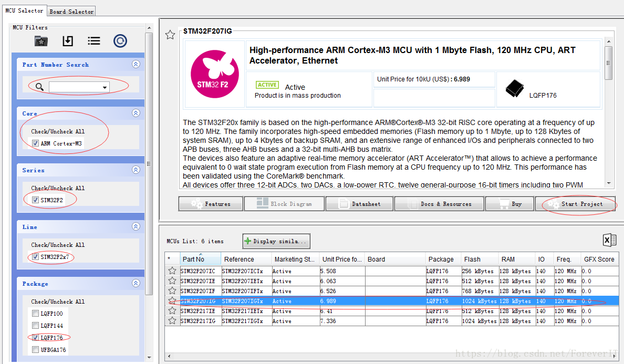
Task: Click the list view filter icon
Action: point(94,40)
